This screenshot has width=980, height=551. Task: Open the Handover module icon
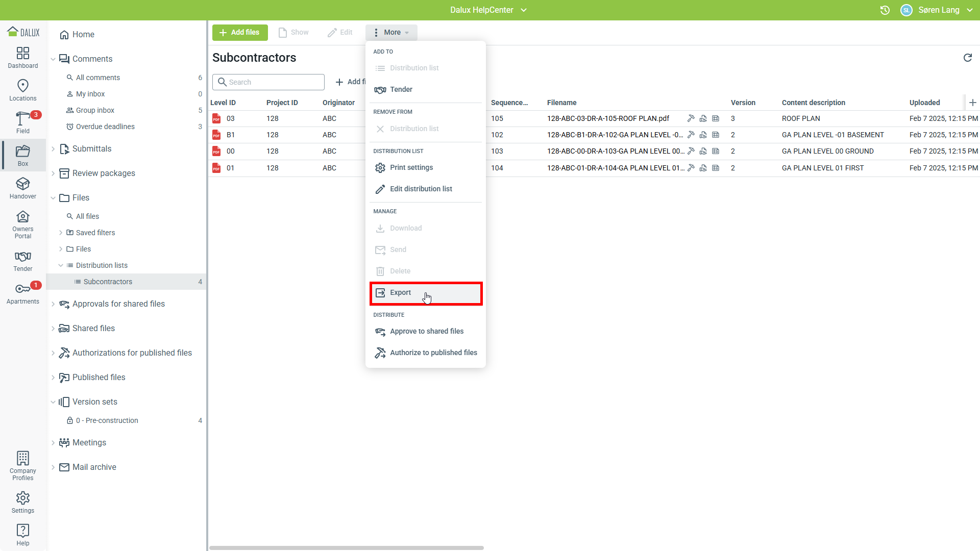pos(23,188)
